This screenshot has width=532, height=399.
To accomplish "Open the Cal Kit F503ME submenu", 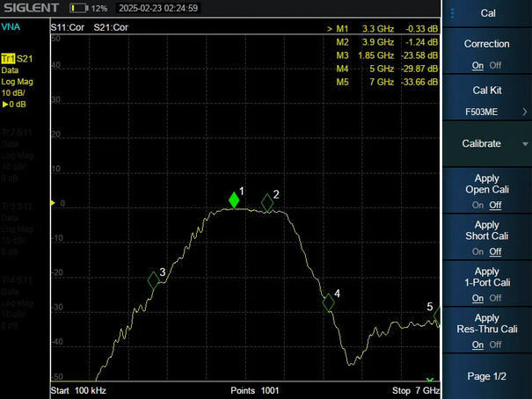I will coord(487,98).
